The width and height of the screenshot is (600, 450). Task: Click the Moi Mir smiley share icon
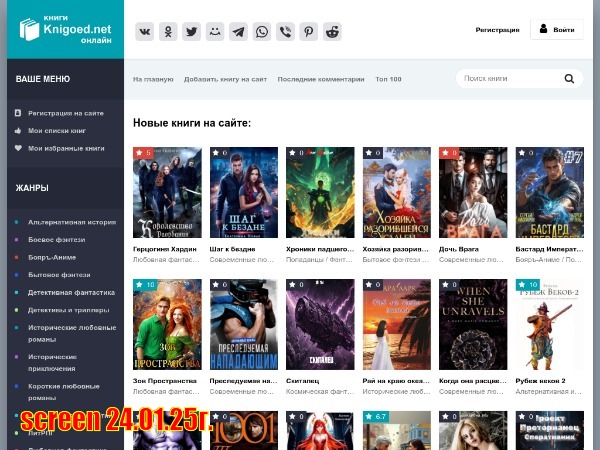pos(215,31)
